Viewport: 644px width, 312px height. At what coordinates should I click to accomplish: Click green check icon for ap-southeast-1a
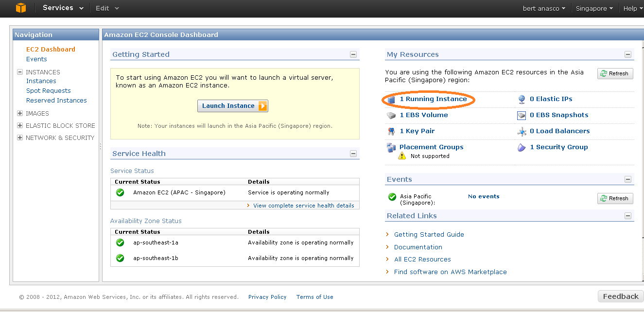(x=120, y=243)
